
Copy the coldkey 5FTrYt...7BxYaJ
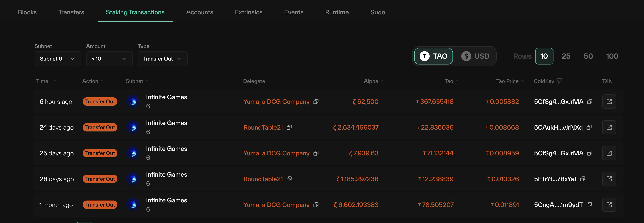[583, 179]
